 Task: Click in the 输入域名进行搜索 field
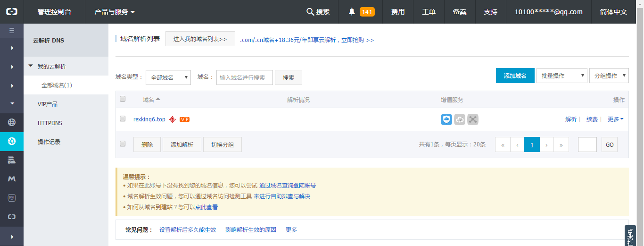[x=245, y=77]
